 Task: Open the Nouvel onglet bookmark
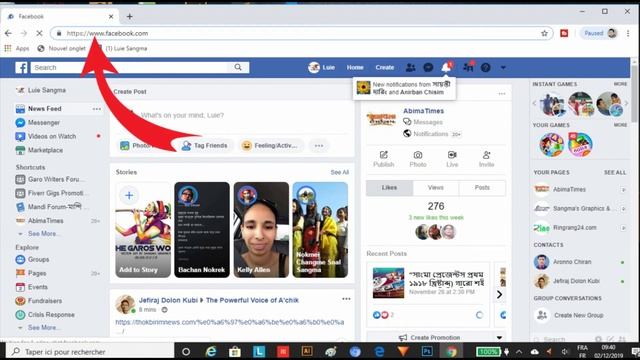click(62, 48)
